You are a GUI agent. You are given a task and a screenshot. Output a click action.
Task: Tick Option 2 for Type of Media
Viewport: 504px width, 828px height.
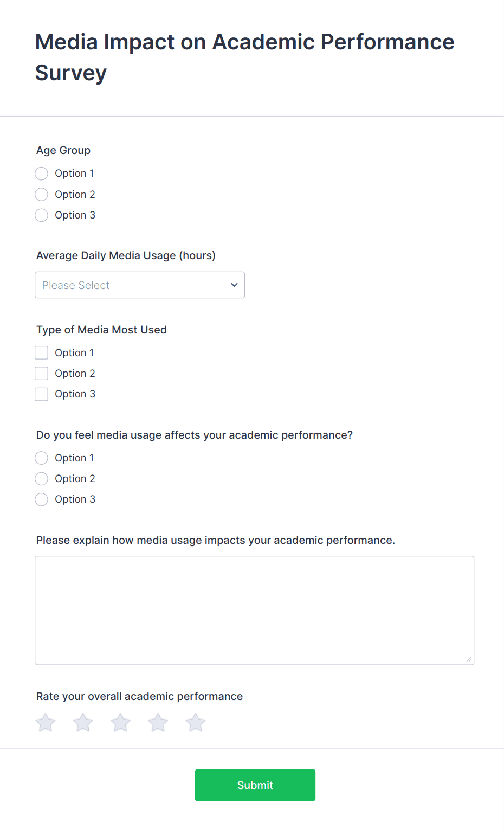pyautogui.click(x=42, y=374)
